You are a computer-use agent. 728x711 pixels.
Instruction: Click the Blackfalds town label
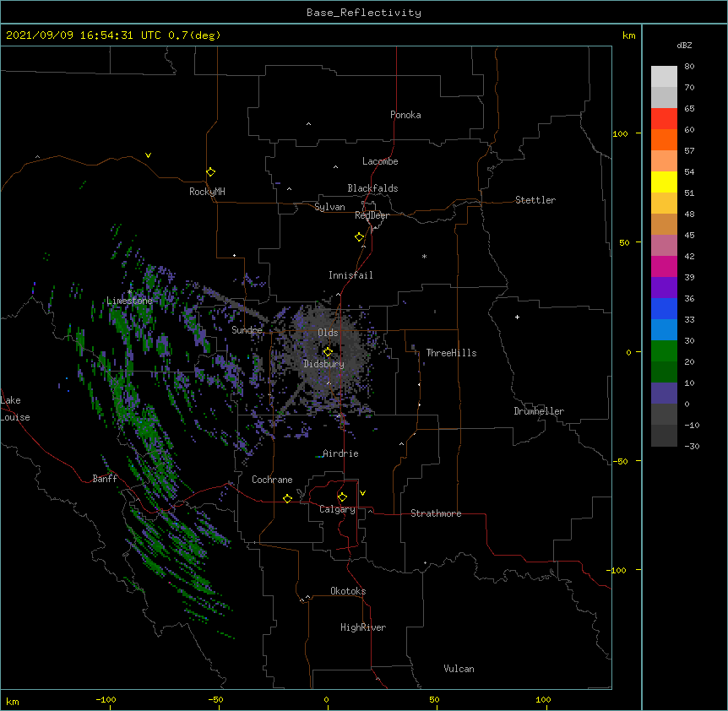(372, 188)
